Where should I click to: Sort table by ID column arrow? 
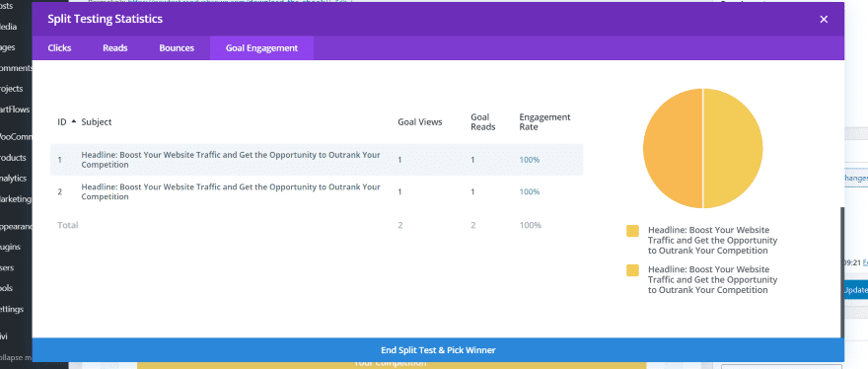tap(74, 121)
